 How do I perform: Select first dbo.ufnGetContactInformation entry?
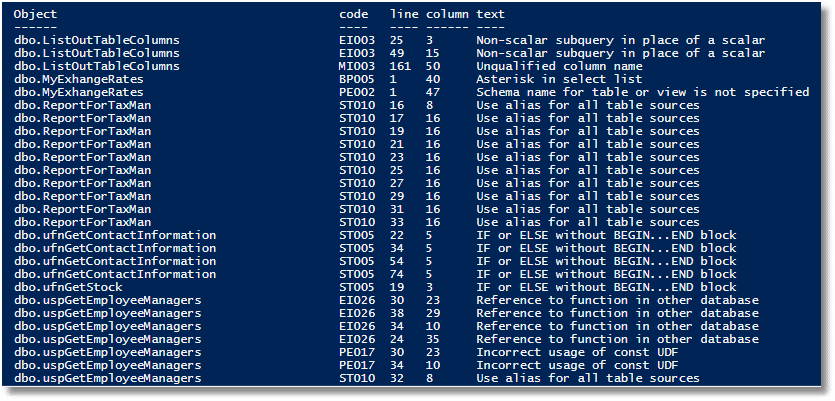tap(115, 235)
